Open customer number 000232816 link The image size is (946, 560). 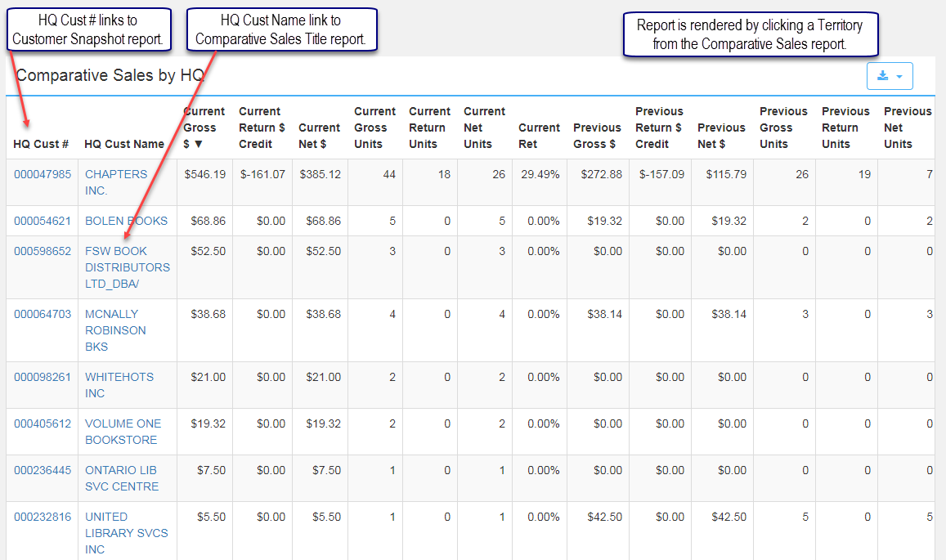pyautogui.click(x=43, y=517)
